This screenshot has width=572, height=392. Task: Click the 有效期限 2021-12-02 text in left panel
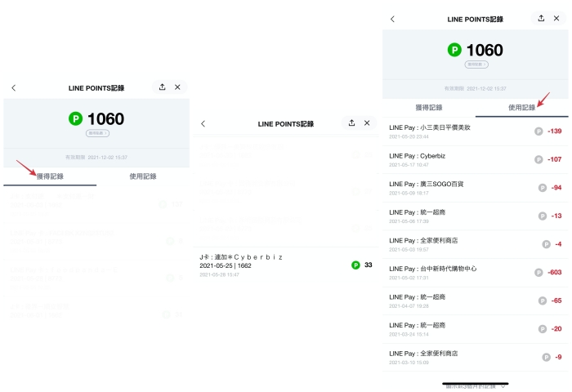point(96,158)
